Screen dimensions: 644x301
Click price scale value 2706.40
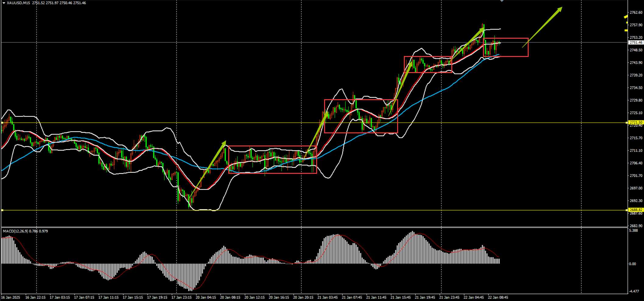pyautogui.click(x=636, y=163)
